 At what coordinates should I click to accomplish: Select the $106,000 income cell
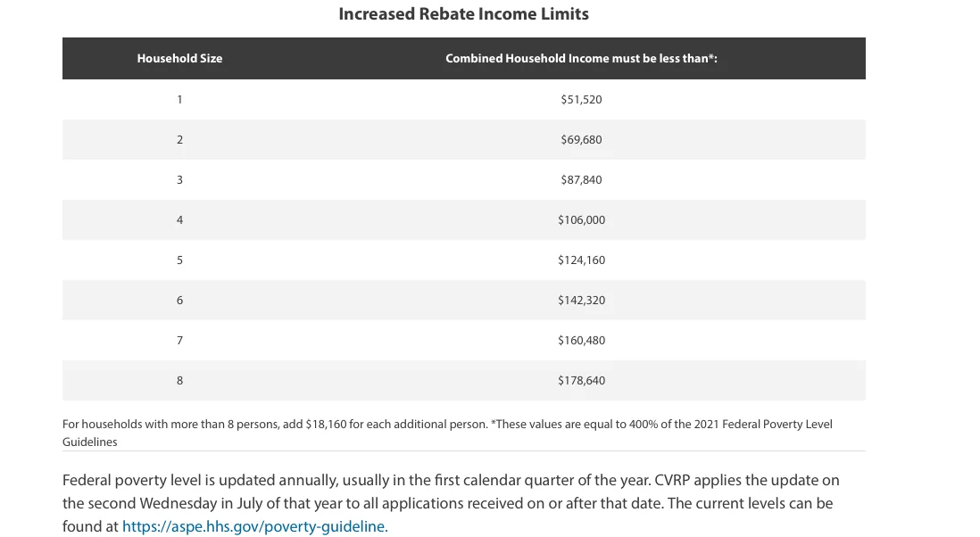click(581, 219)
